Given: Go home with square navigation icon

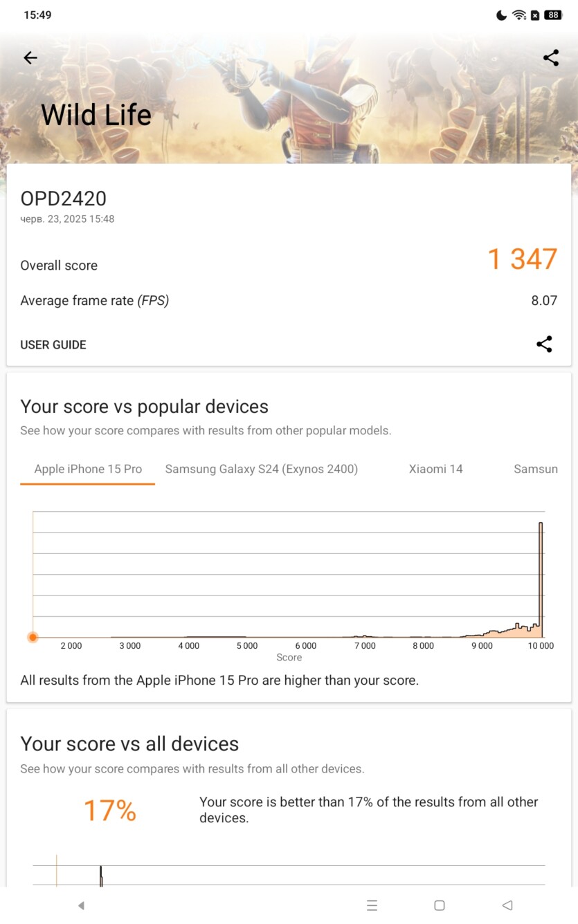Looking at the screenshot, I should 439,905.
